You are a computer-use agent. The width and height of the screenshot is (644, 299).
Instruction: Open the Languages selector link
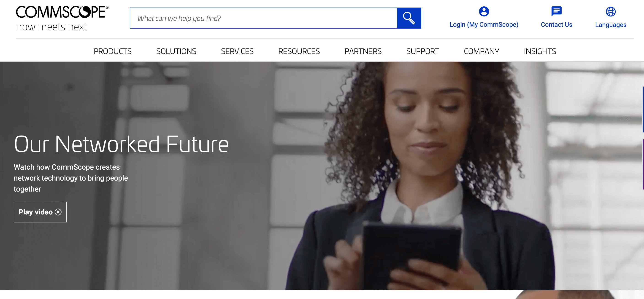pos(611,25)
